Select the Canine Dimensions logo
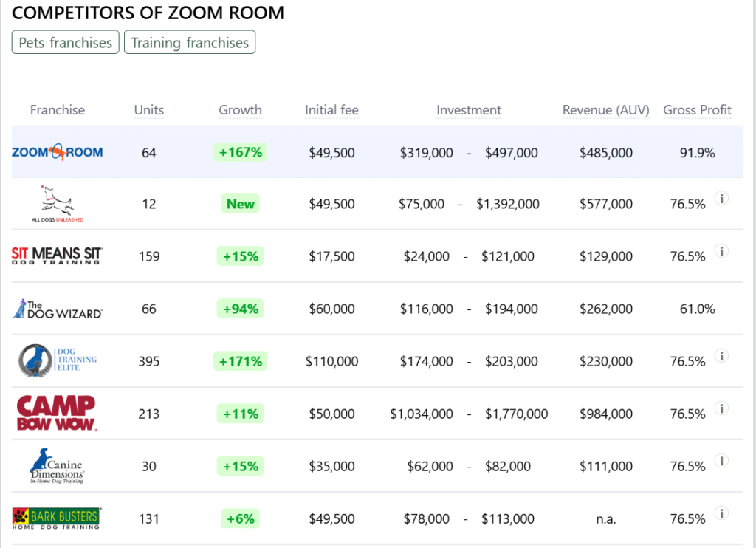756x548 pixels. tap(58, 466)
